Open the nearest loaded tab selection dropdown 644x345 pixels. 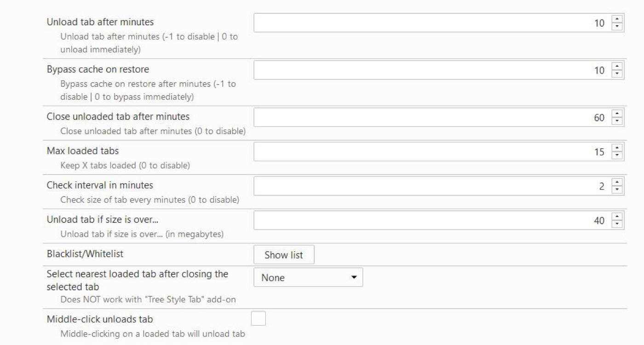click(354, 277)
